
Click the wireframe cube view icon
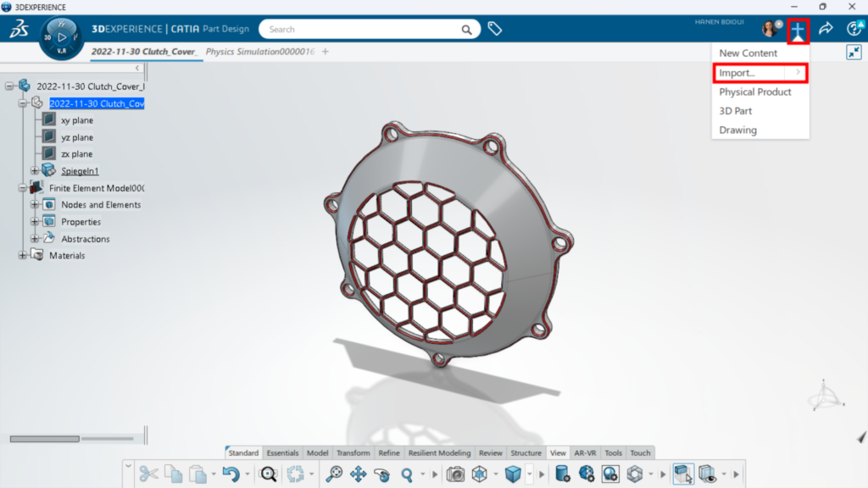tap(480, 474)
